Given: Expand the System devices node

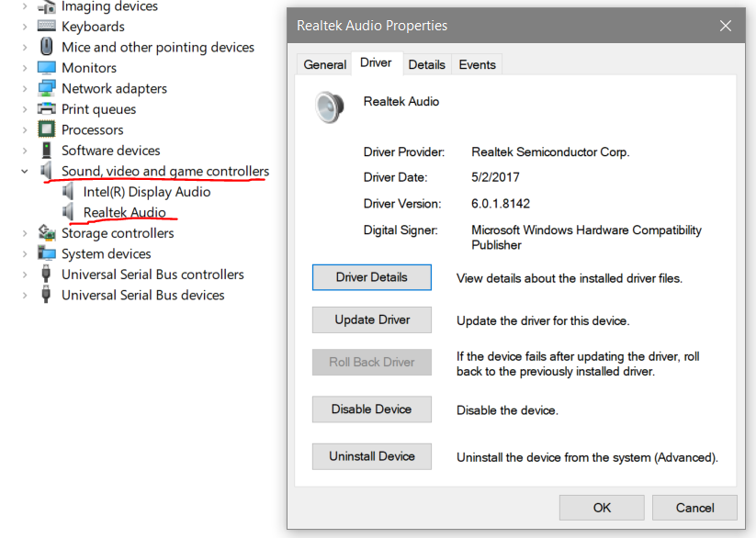Looking at the screenshot, I should click(x=25, y=254).
